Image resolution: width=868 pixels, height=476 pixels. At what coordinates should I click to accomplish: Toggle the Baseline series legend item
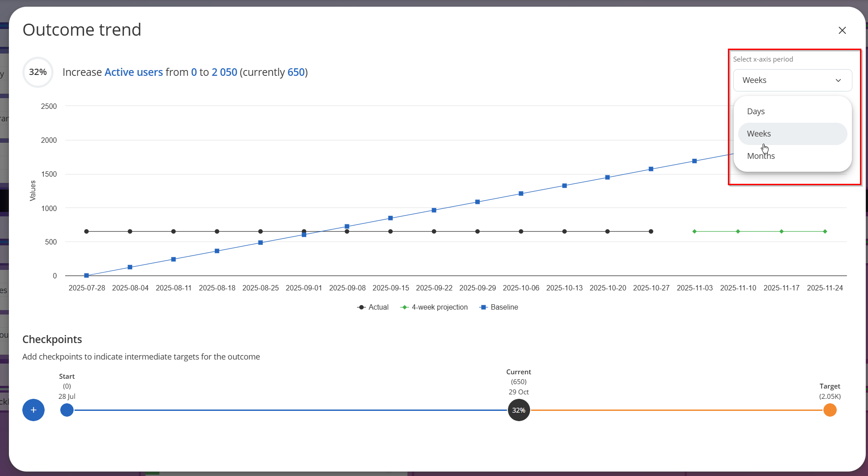tap(498, 307)
